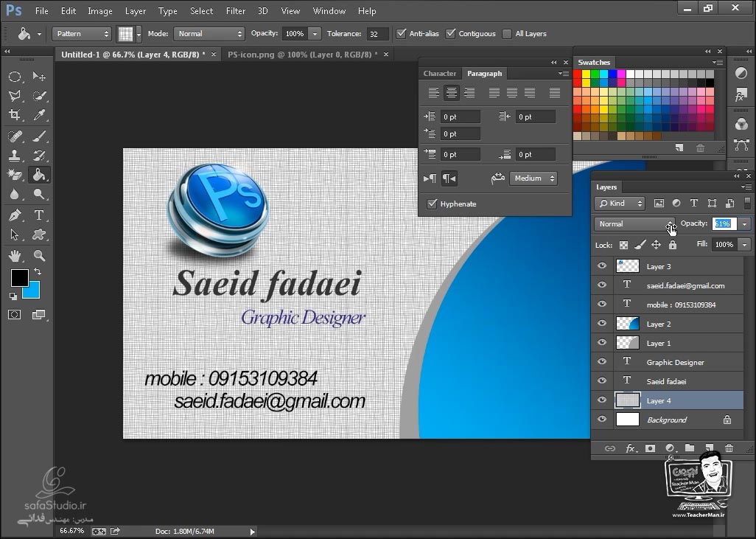Hide the Background layer eye
756x539 pixels.
coord(602,420)
